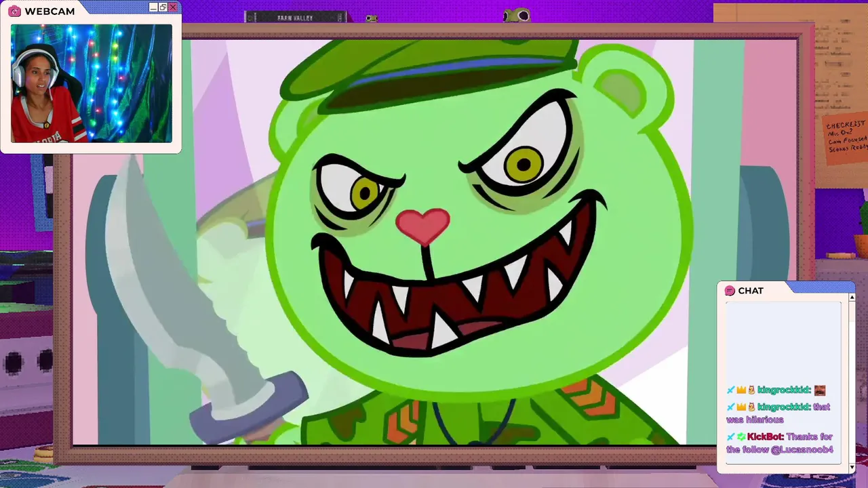Minimize the WEBCAM window
The height and width of the screenshot is (488, 868).
pyautogui.click(x=153, y=7)
